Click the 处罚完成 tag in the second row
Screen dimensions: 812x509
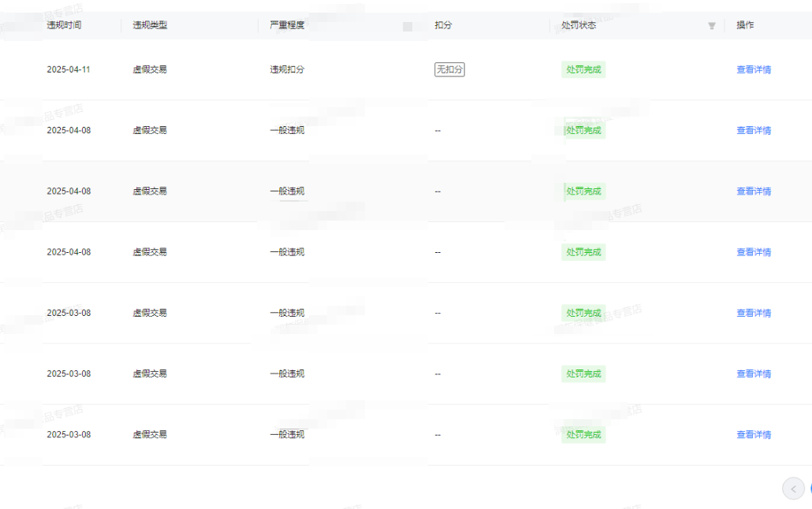pyautogui.click(x=583, y=130)
